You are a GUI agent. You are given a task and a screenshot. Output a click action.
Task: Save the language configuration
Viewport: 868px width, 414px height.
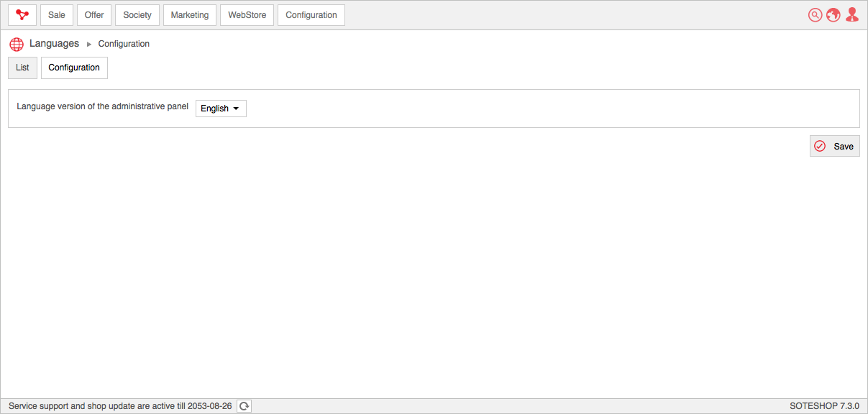(x=834, y=146)
